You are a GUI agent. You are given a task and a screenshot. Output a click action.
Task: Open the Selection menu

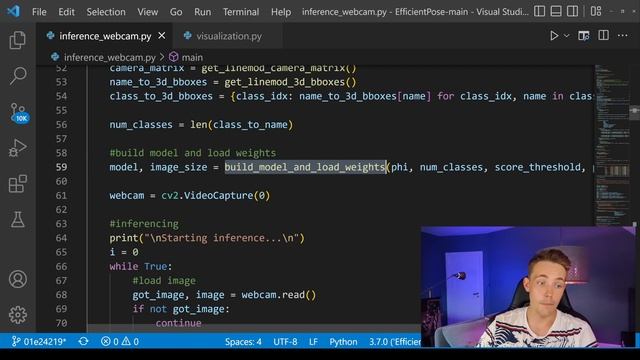(106, 12)
